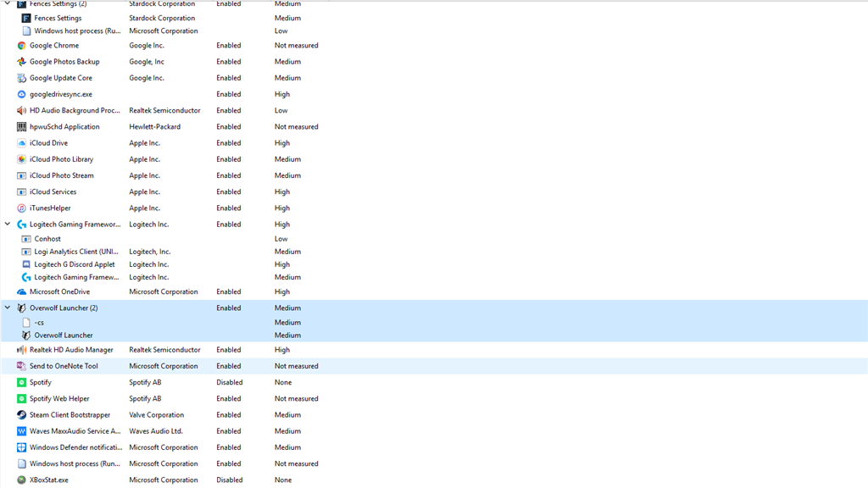Click the Valve Corporation publisher cell
The height and width of the screenshot is (488, 868).
click(x=156, y=414)
